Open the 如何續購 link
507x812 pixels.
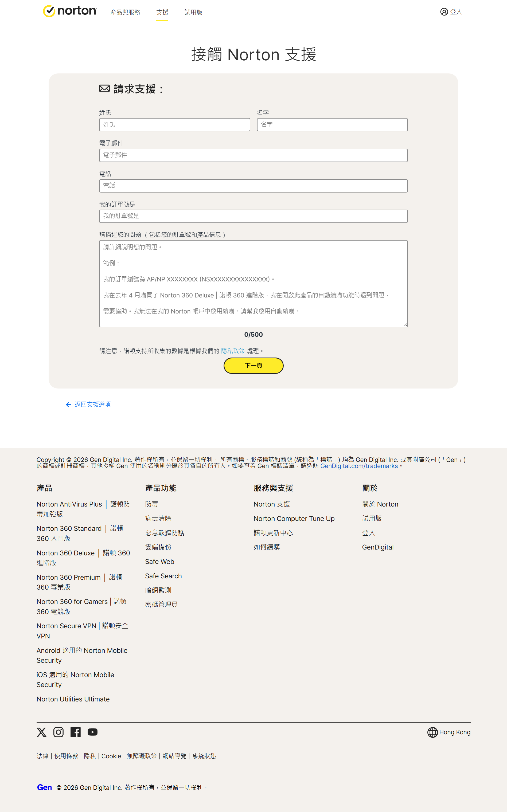[267, 547]
